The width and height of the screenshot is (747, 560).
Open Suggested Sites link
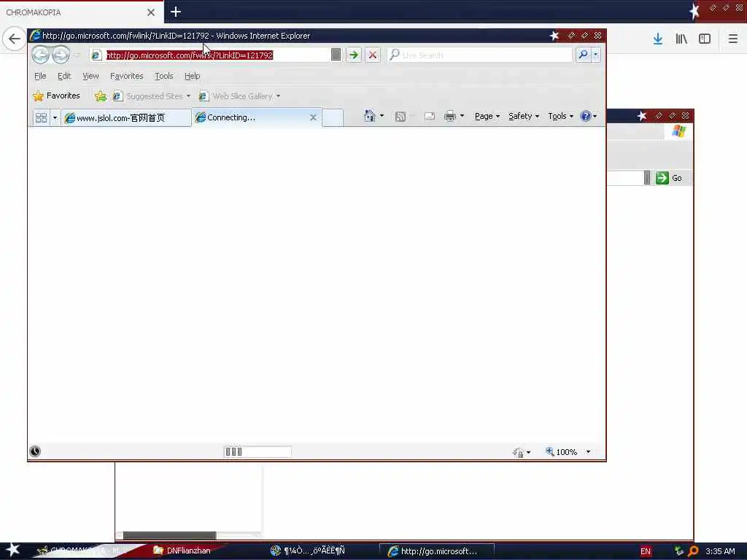pos(149,96)
